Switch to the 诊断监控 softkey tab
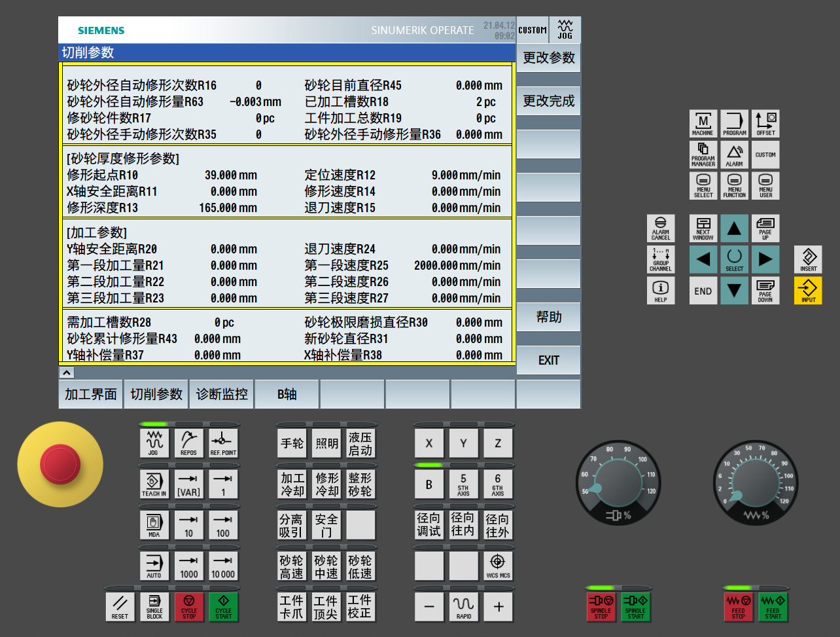The image size is (840, 637). [x=222, y=394]
